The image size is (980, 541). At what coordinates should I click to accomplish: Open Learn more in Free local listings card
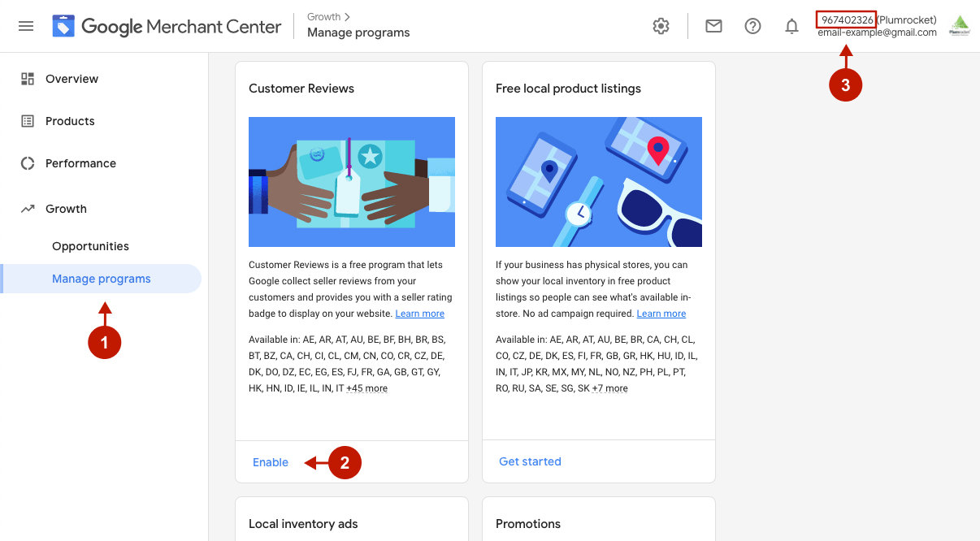click(661, 314)
